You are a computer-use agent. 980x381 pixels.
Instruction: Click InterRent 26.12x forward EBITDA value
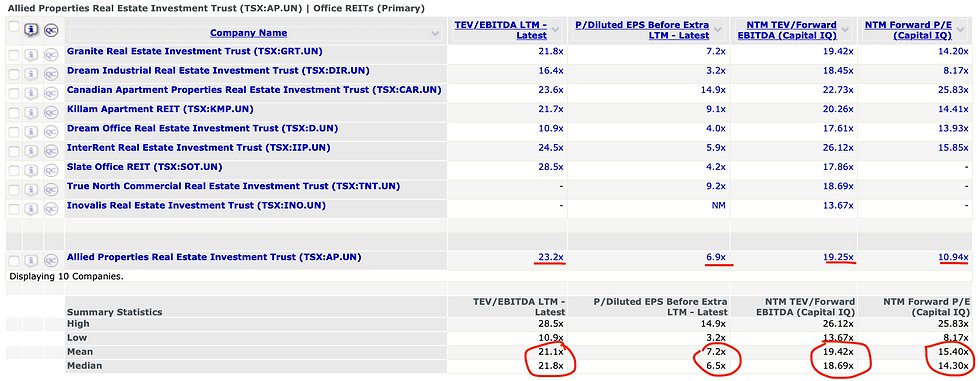[838, 148]
